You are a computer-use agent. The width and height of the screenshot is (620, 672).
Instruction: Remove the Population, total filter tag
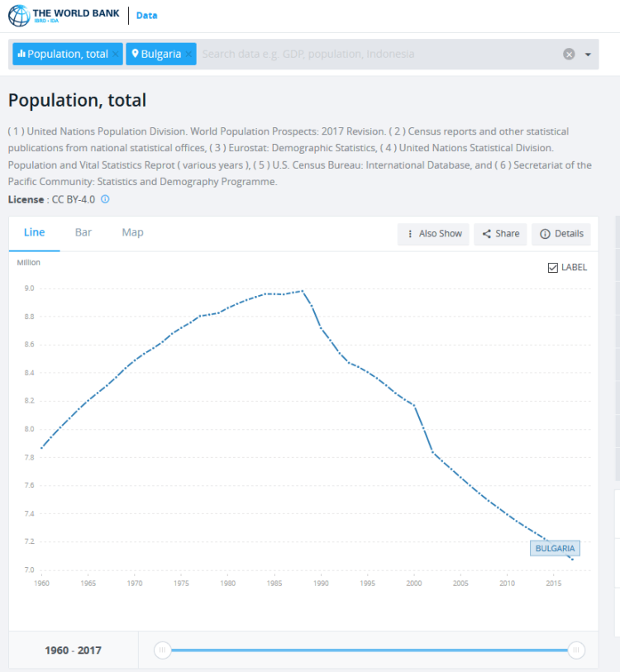[116, 53]
